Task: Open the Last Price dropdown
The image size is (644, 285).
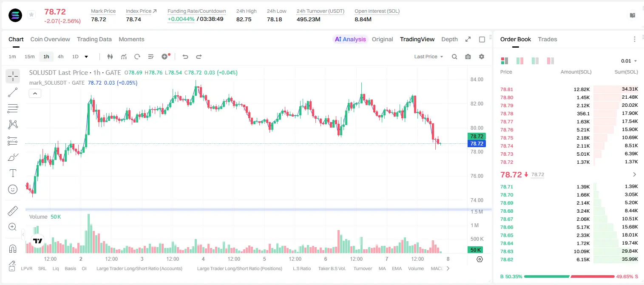Action: pyautogui.click(x=429, y=57)
